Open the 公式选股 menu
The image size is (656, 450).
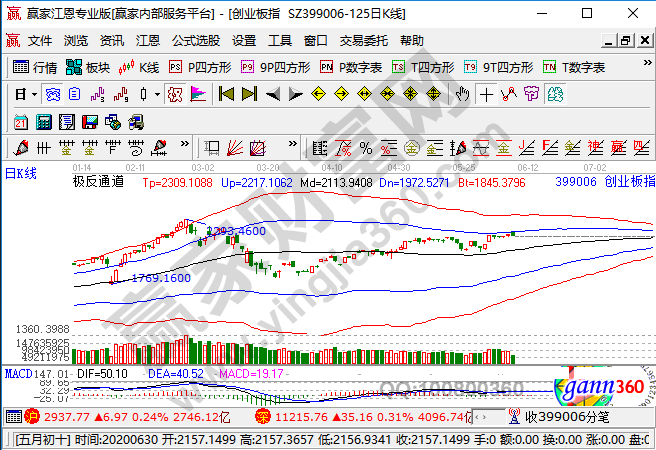pyautogui.click(x=196, y=41)
